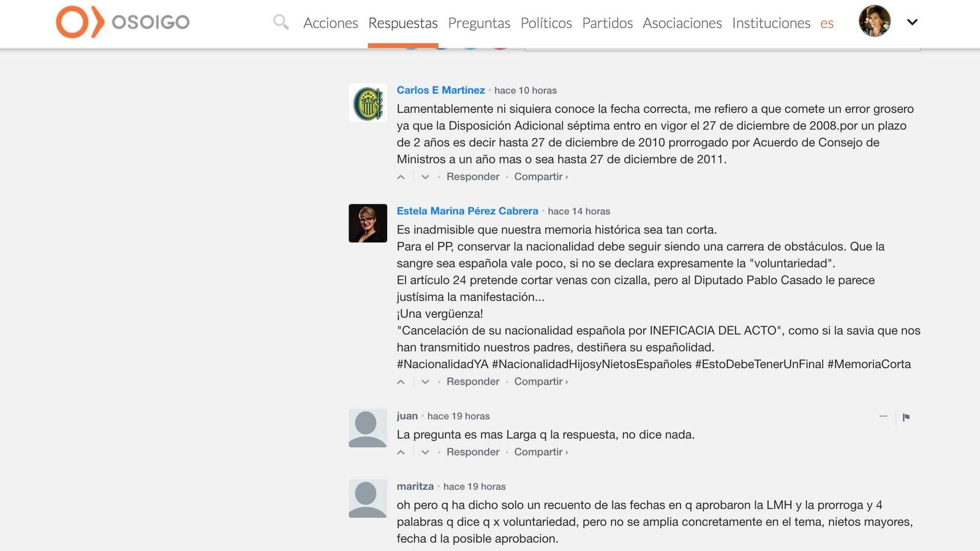The height and width of the screenshot is (551, 980).
Task: Switch to the Preguntas section
Action: point(479,23)
